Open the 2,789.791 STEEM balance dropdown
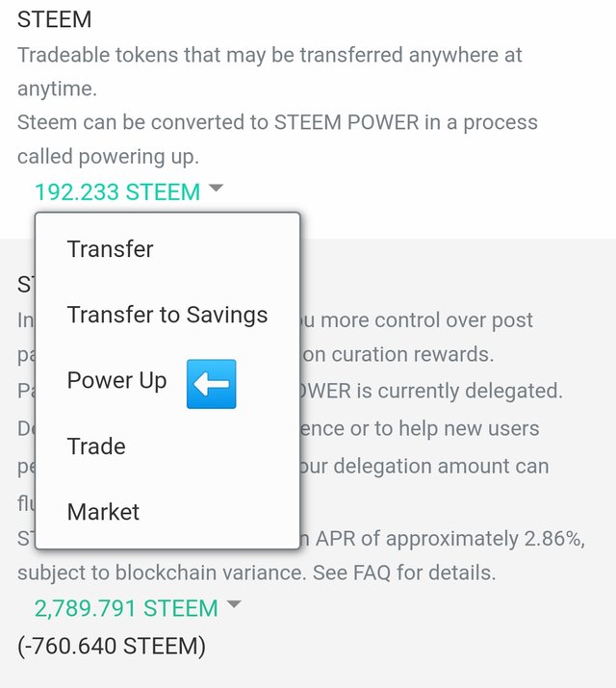The height and width of the screenshot is (688, 616). point(126,608)
